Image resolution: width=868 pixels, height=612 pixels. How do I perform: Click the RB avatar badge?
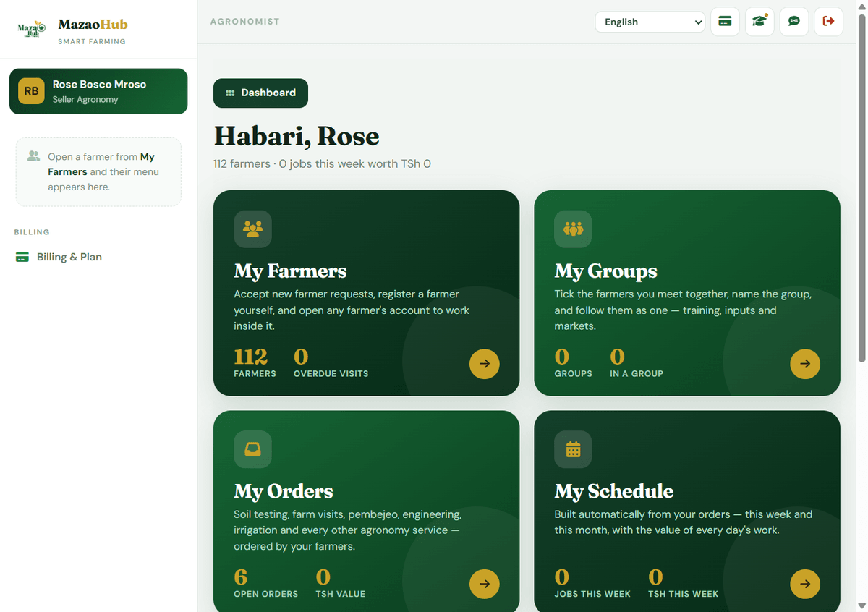click(x=31, y=91)
